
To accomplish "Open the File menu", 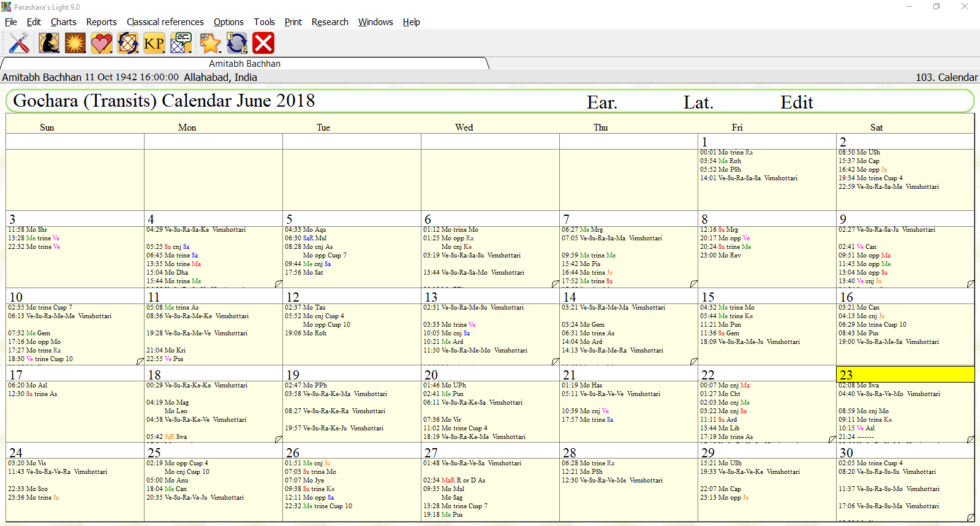I will 11,22.
